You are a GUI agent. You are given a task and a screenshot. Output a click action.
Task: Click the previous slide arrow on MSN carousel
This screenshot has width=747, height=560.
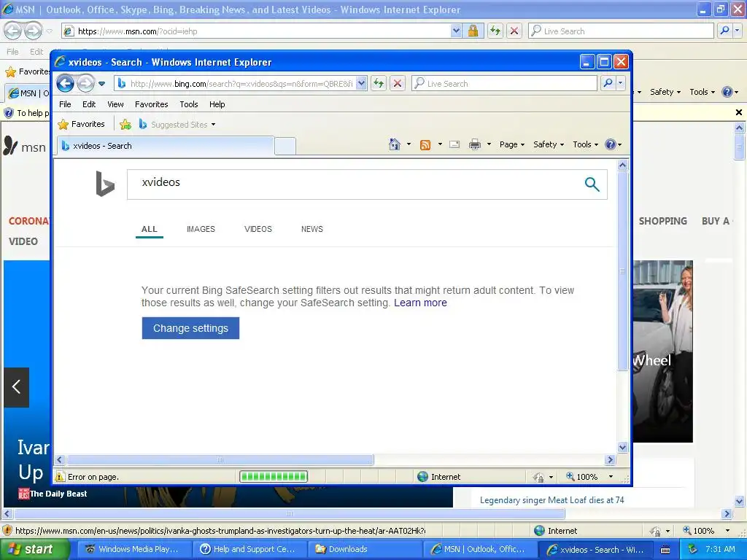pos(16,386)
